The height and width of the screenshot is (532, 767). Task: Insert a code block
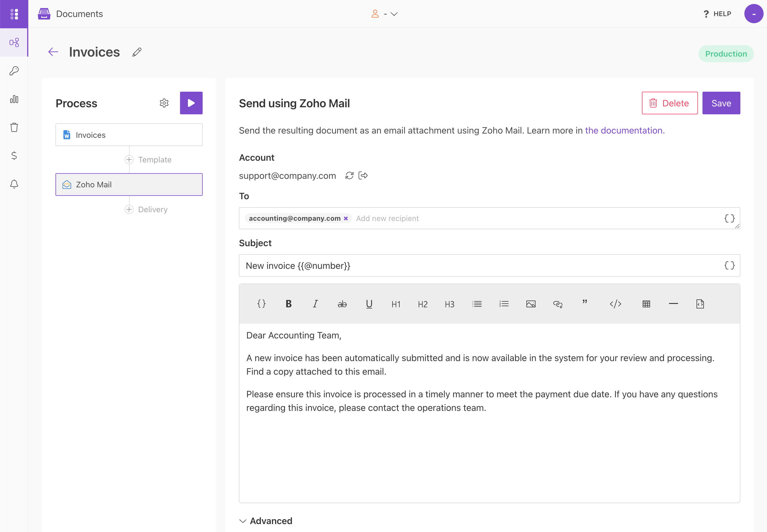point(616,304)
